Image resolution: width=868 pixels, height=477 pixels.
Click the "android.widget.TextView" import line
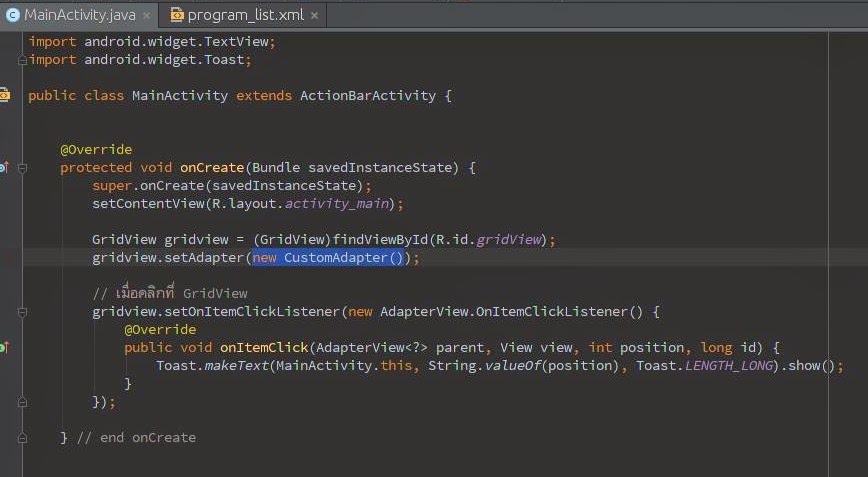152,42
